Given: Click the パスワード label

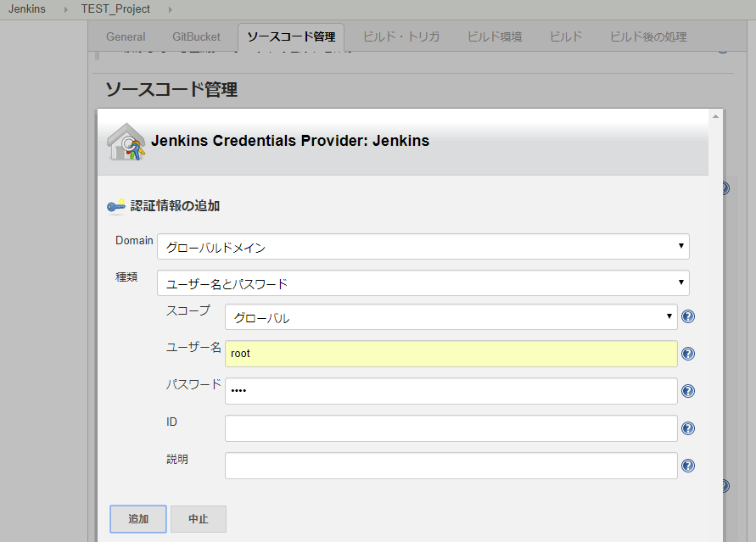Looking at the screenshot, I should (x=193, y=384).
